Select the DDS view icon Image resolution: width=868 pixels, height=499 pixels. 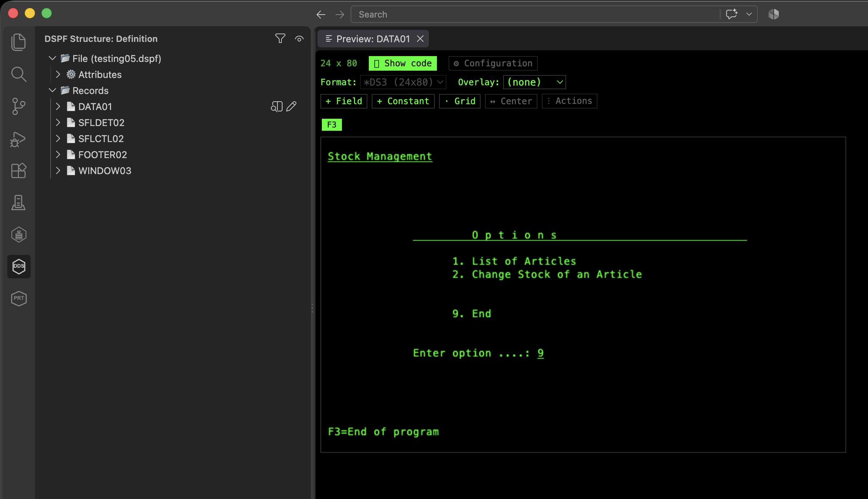tap(19, 267)
